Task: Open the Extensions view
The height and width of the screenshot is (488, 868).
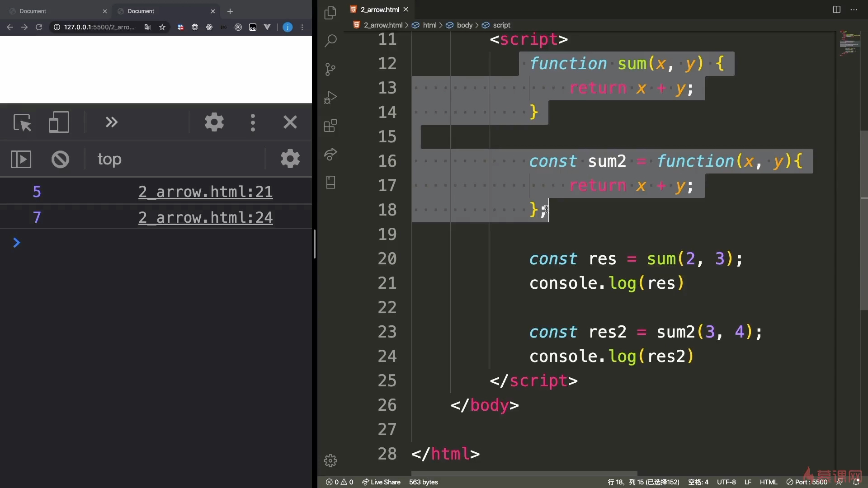Action: 330,126
